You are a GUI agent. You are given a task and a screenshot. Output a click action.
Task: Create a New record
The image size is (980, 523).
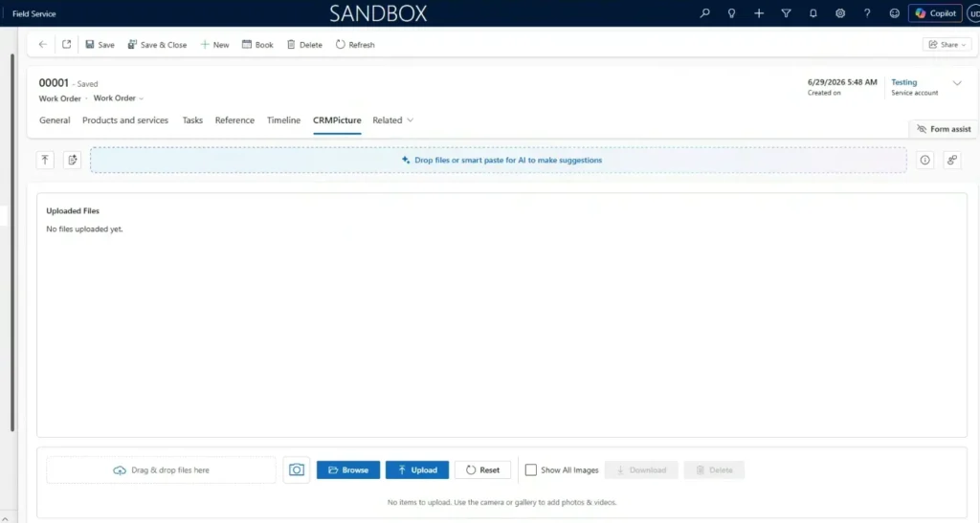pyautogui.click(x=214, y=44)
